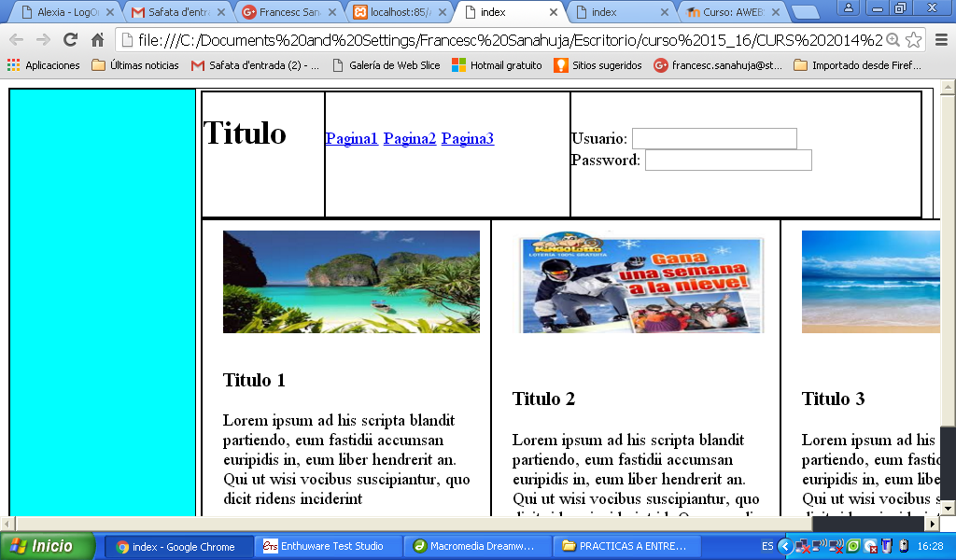Open the Chrome user profile button

[x=848, y=7]
